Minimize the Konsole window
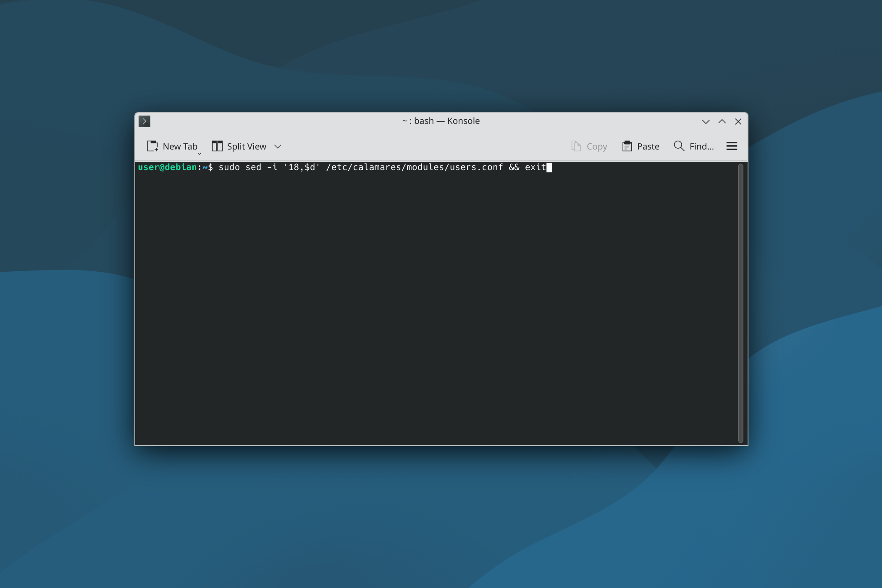The width and height of the screenshot is (882, 588). click(706, 122)
